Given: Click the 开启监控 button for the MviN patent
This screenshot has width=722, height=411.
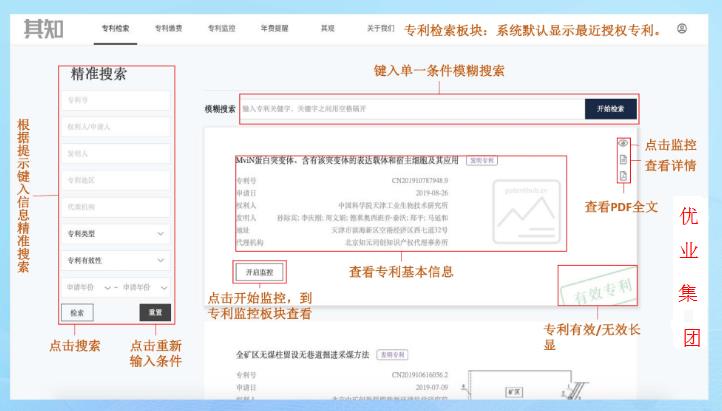Looking at the screenshot, I should tap(260, 272).
